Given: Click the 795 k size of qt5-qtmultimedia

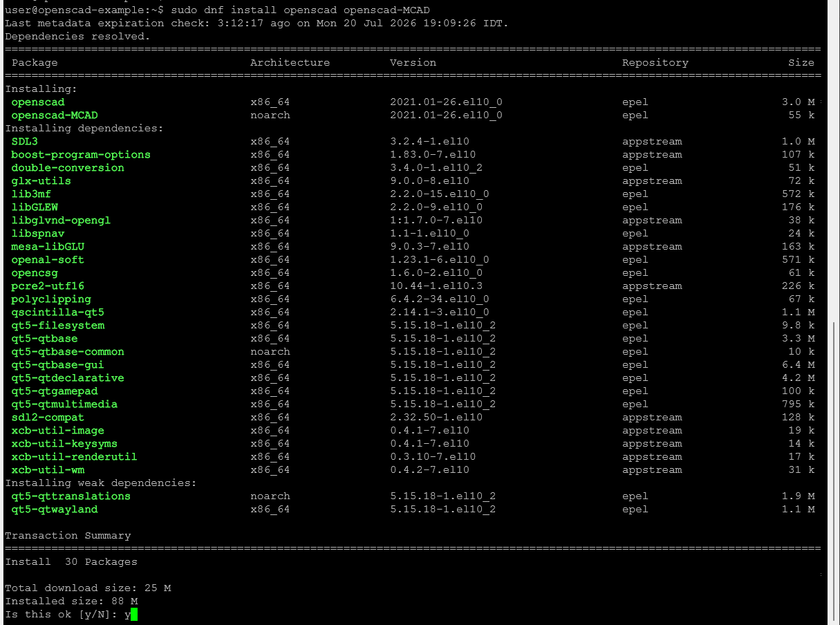Looking at the screenshot, I should click(798, 404).
